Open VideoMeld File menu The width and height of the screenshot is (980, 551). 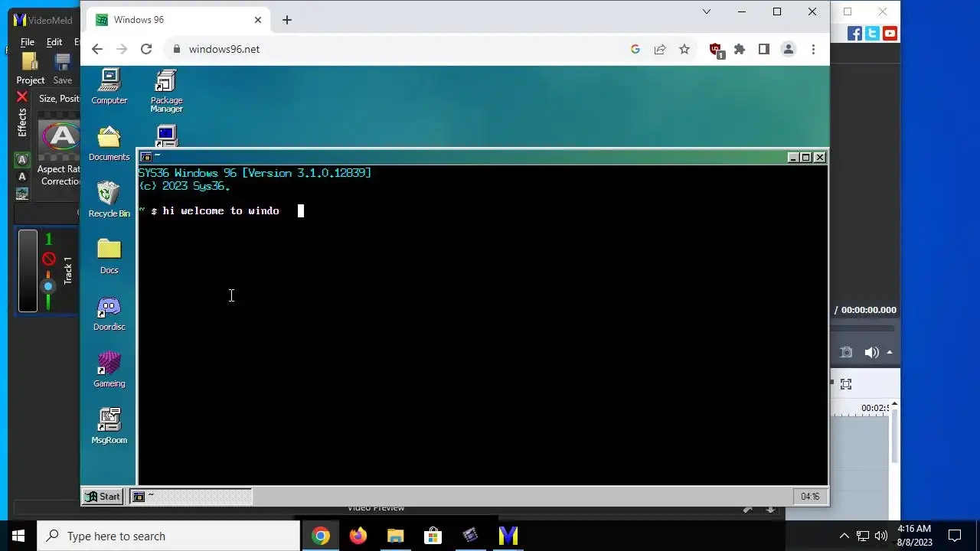coord(28,42)
